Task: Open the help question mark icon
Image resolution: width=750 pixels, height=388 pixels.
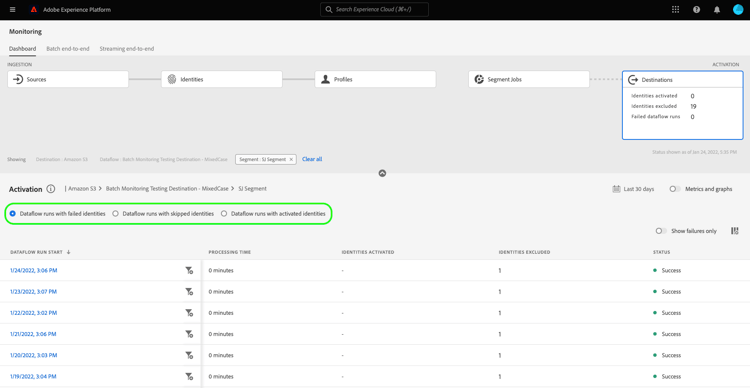Action: pyautogui.click(x=696, y=10)
